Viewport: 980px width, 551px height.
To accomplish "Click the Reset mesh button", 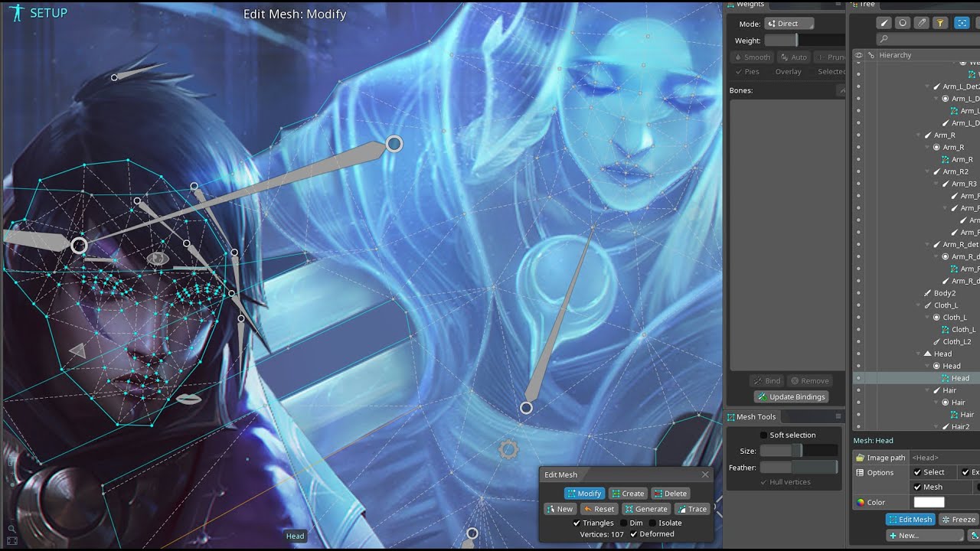I will click(599, 509).
